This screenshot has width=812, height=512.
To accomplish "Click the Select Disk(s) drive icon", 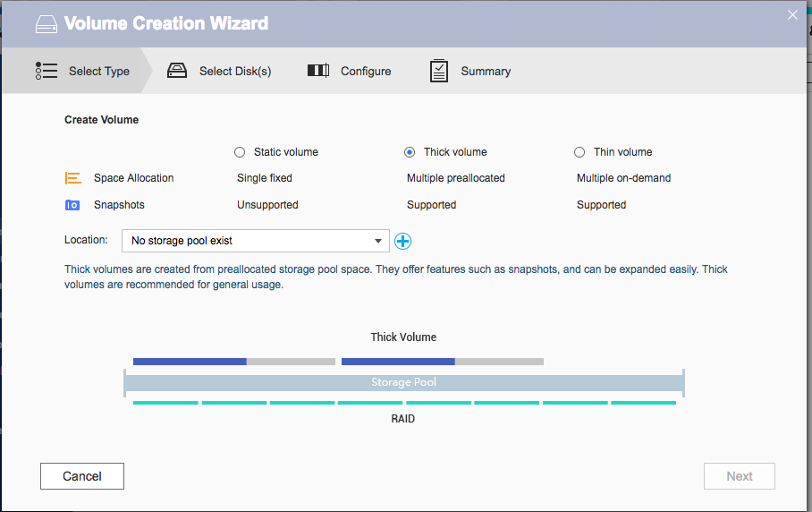I will pyautogui.click(x=177, y=71).
